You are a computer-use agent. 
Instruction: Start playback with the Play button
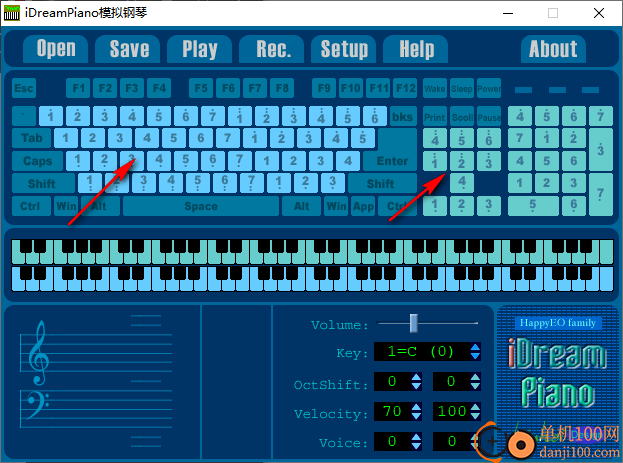tap(199, 49)
